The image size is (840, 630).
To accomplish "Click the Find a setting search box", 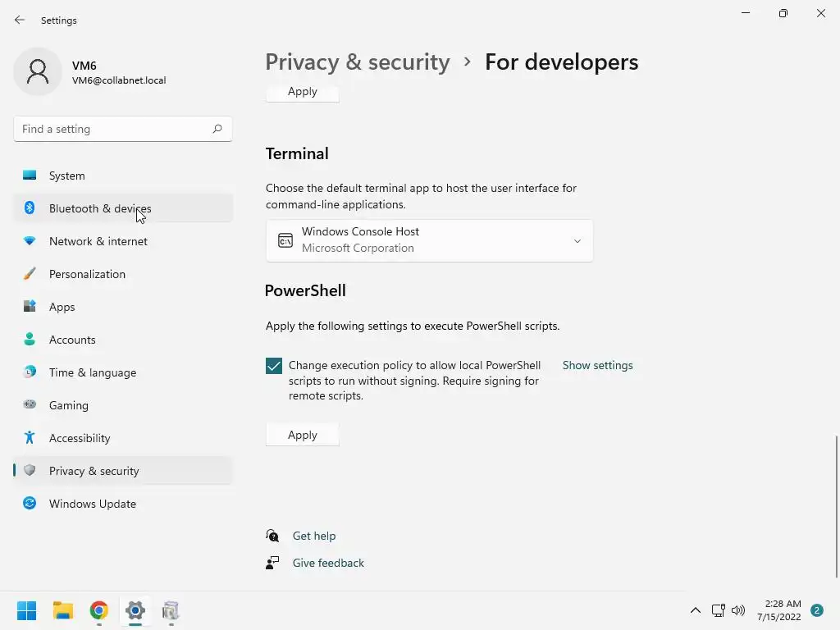I will click(113, 129).
